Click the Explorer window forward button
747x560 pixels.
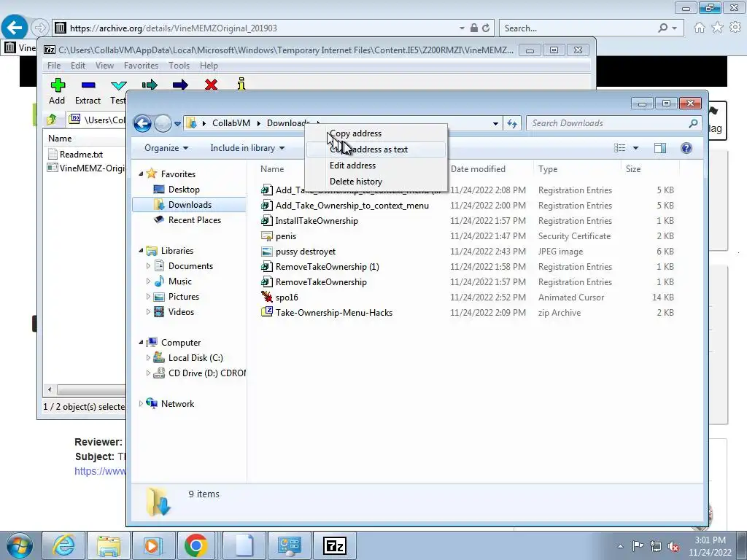tap(163, 123)
